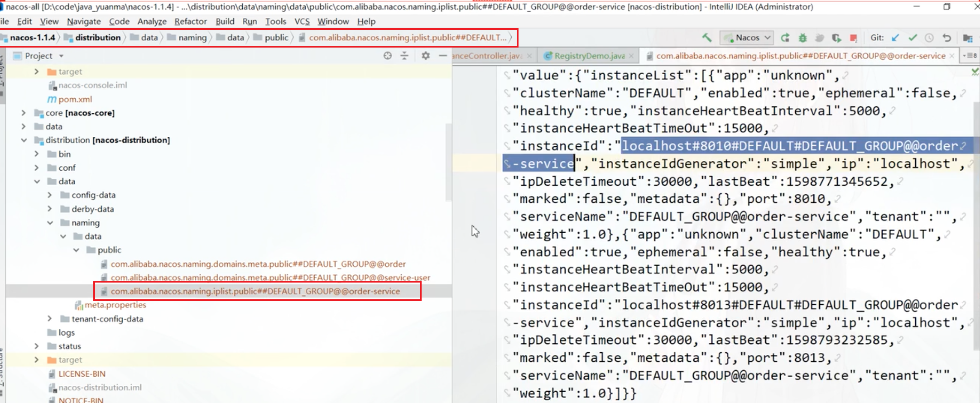Open the Nacos run configuration dropdown
Image resolution: width=980 pixels, height=403 pixels.
[746, 38]
